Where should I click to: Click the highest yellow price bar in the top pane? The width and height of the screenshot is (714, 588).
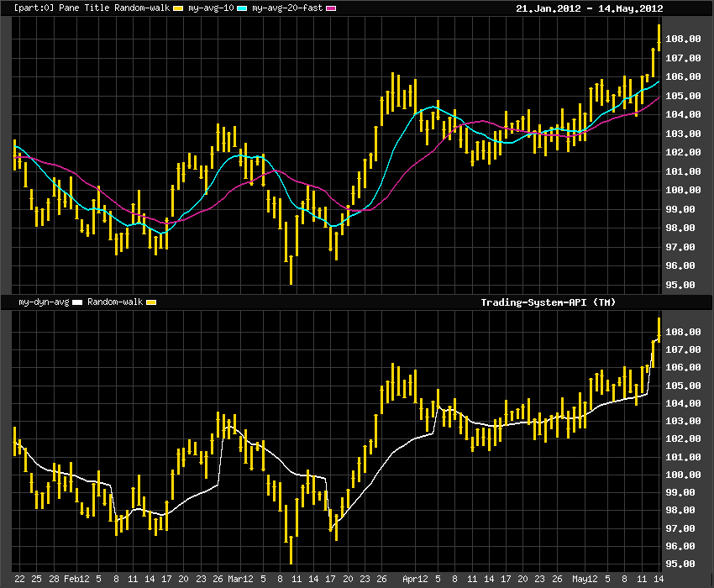pyautogui.click(x=659, y=38)
